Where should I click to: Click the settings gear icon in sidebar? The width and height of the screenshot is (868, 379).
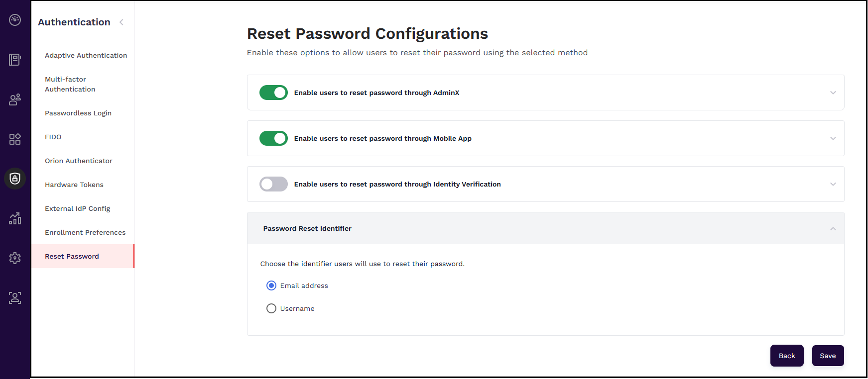[x=15, y=258]
